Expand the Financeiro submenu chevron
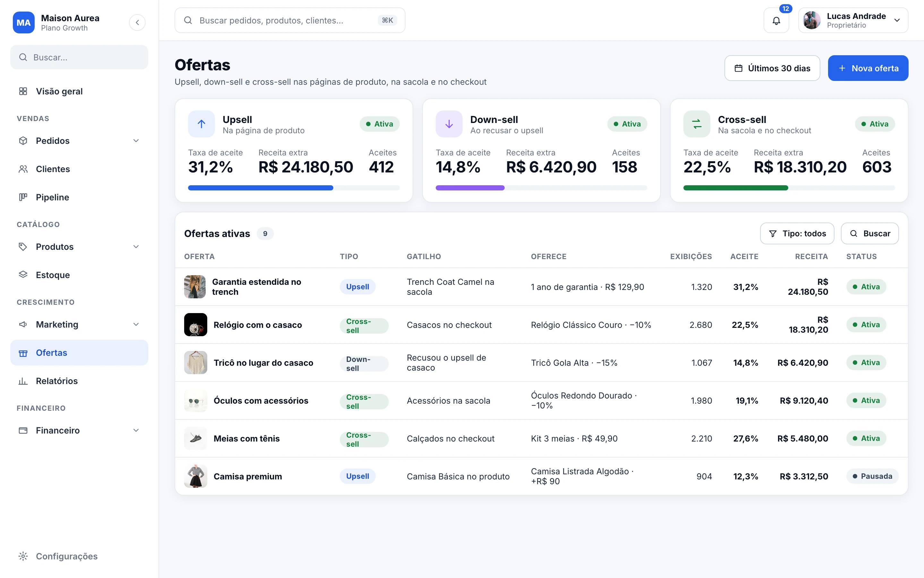The width and height of the screenshot is (924, 578). pyautogui.click(x=136, y=430)
